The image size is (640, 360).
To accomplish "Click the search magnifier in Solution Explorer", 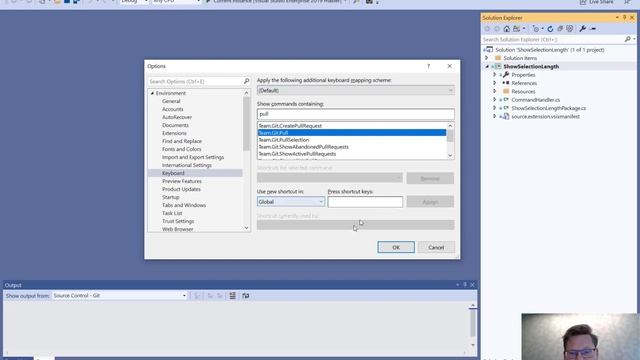I will 628,39.
